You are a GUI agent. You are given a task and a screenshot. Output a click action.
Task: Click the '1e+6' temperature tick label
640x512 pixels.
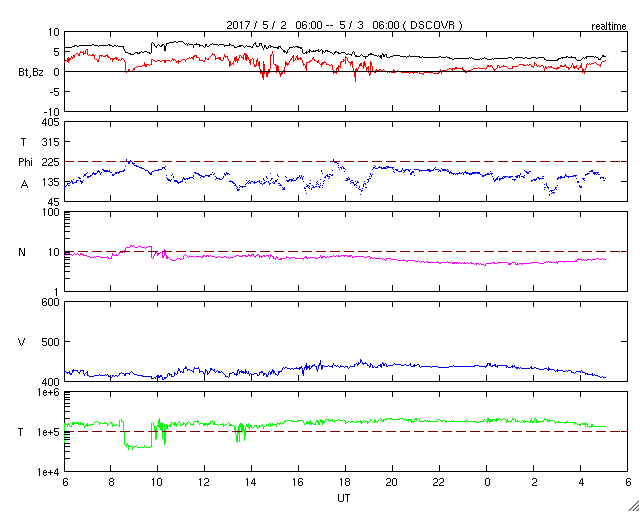click(49, 392)
